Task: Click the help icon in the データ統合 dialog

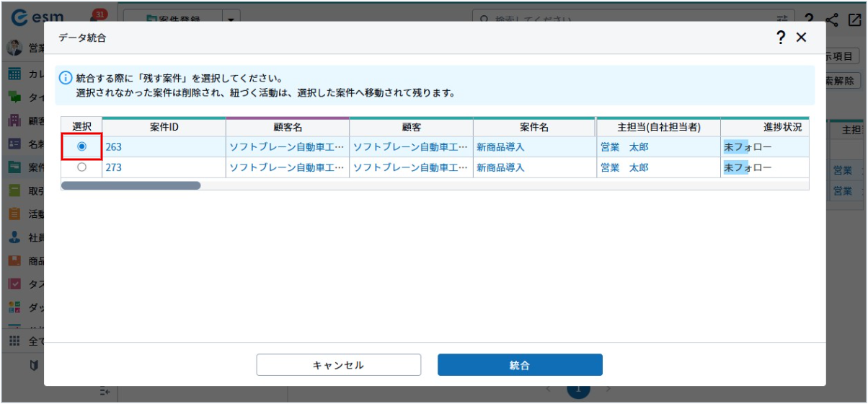Action: pos(780,38)
